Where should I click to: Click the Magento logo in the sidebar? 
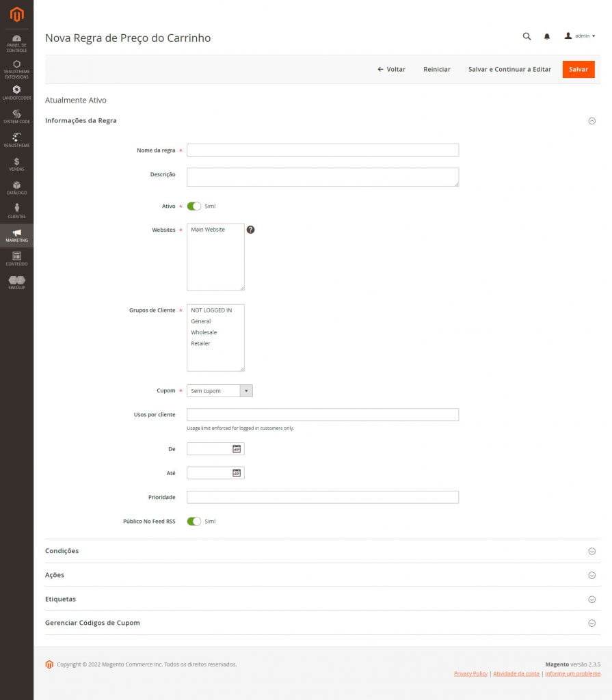coord(16,14)
